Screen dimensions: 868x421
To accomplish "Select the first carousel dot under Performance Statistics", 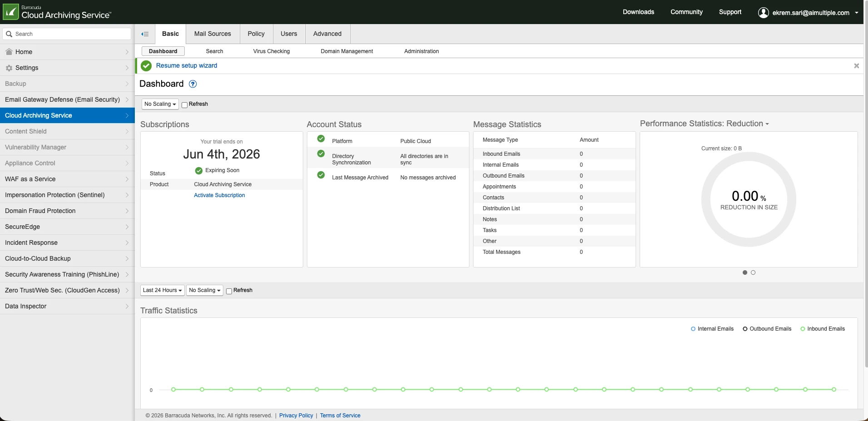I will click(x=745, y=272).
